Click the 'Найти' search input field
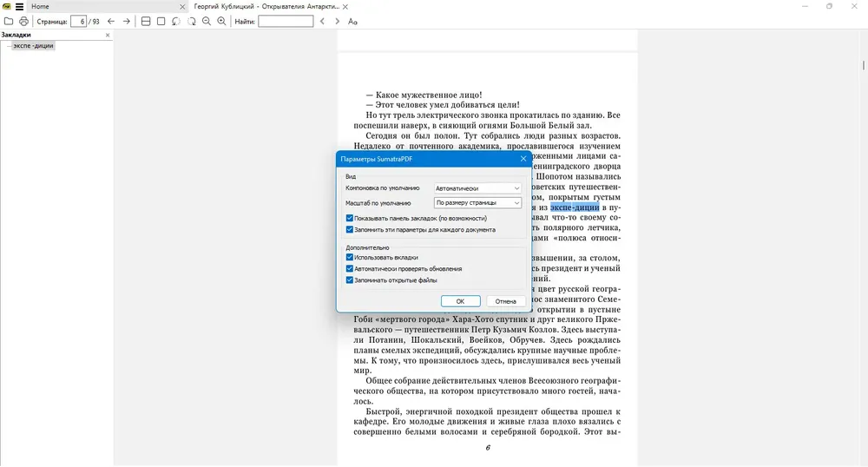This screenshot has height=467, width=868. (286, 22)
